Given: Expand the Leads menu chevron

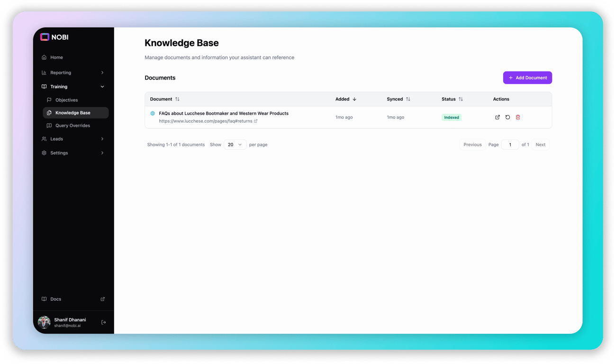Looking at the screenshot, I should click(x=102, y=139).
